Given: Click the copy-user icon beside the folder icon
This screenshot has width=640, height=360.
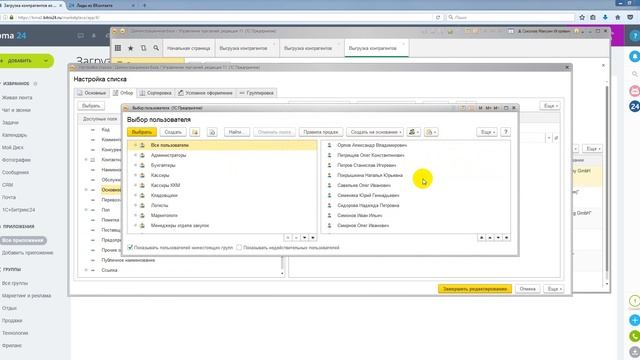Looking at the screenshot, I should [x=212, y=132].
